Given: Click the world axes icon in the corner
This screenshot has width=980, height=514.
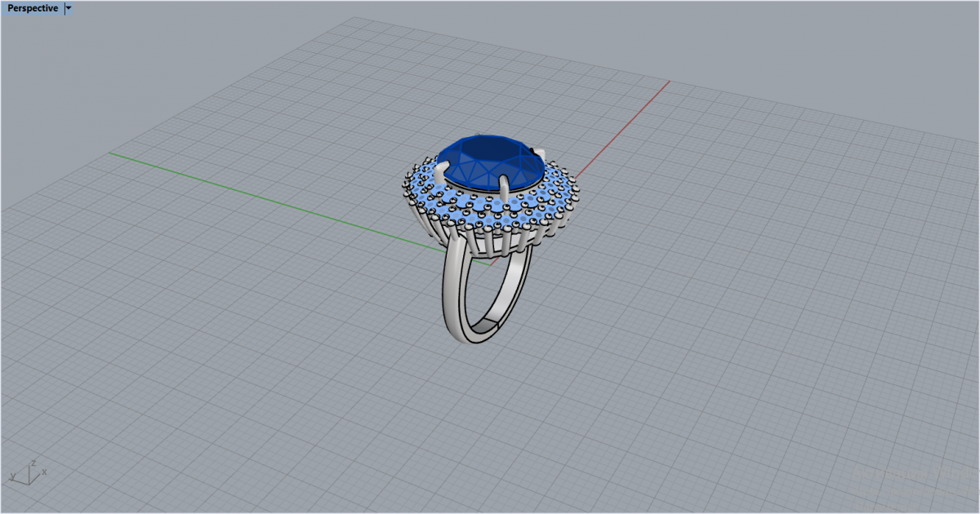Looking at the screenshot, I should point(27,472).
